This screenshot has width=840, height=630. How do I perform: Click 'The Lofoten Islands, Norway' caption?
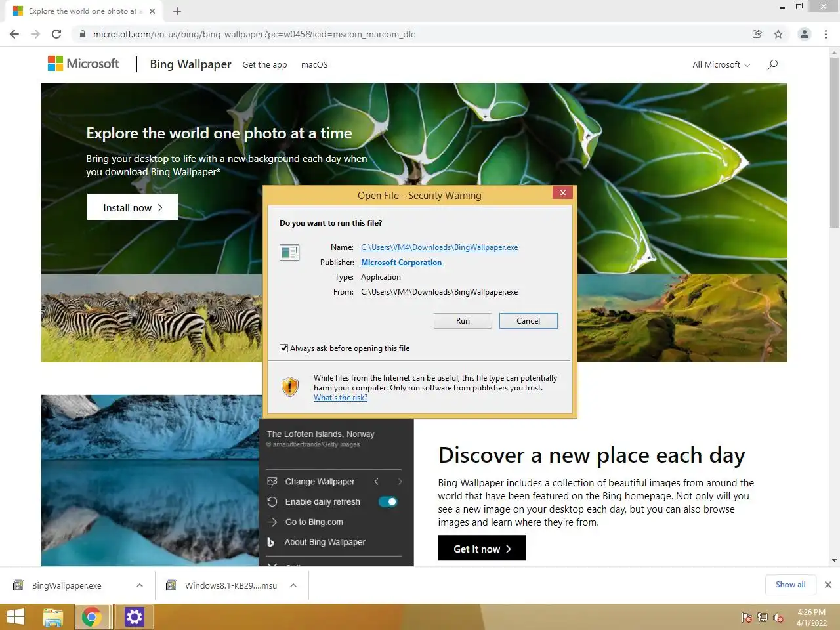(320, 434)
